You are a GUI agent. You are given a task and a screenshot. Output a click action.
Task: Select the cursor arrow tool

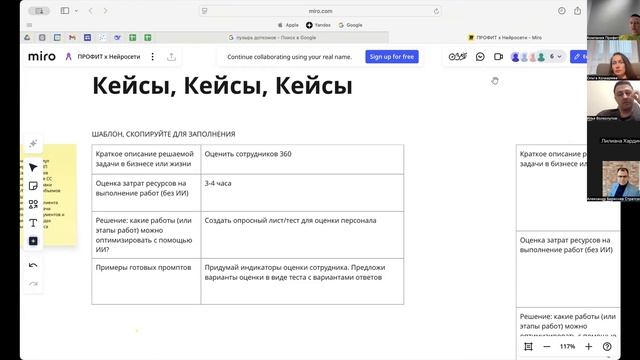click(33, 167)
